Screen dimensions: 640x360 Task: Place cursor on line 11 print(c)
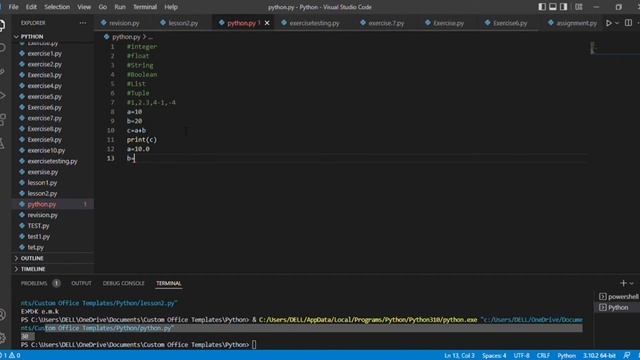click(x=142, y=140)
